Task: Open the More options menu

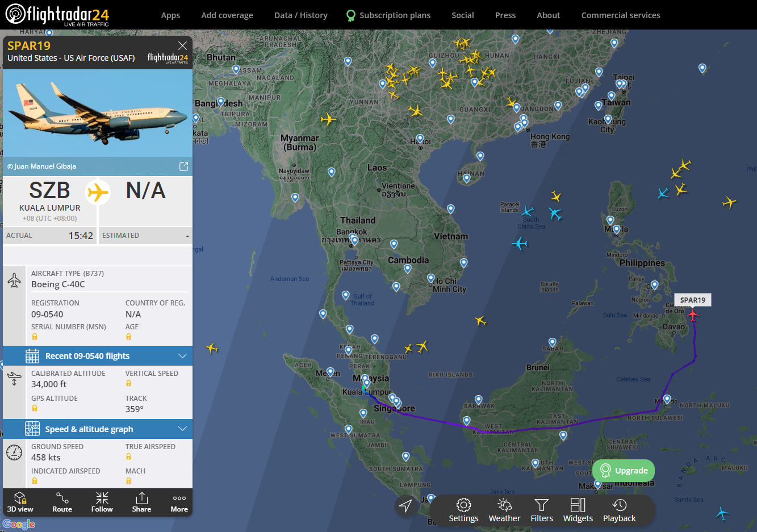Action: point(179,502)
